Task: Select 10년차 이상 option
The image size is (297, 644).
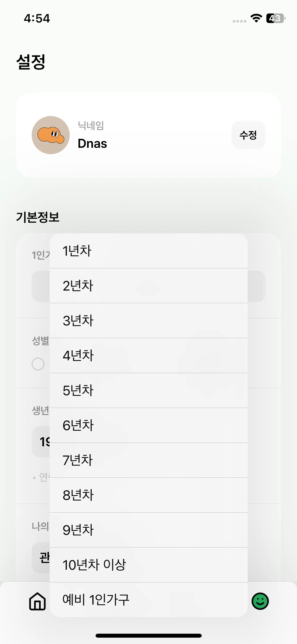Action: tap(148, 565)
